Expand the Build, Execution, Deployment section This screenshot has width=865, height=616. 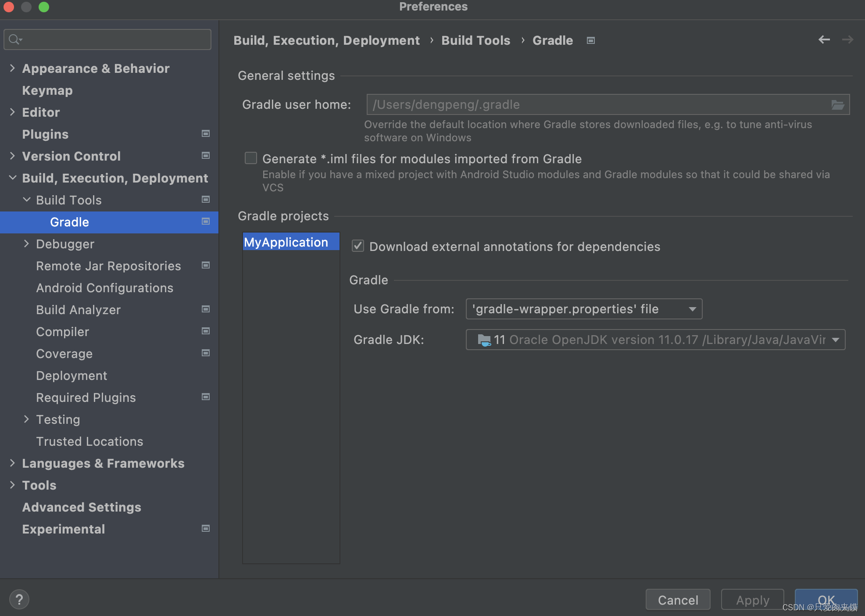click(x=13, y=177)
